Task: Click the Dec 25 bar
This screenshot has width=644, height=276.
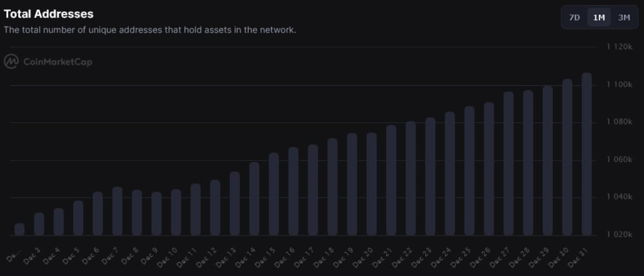Action: tap(469, 171)
